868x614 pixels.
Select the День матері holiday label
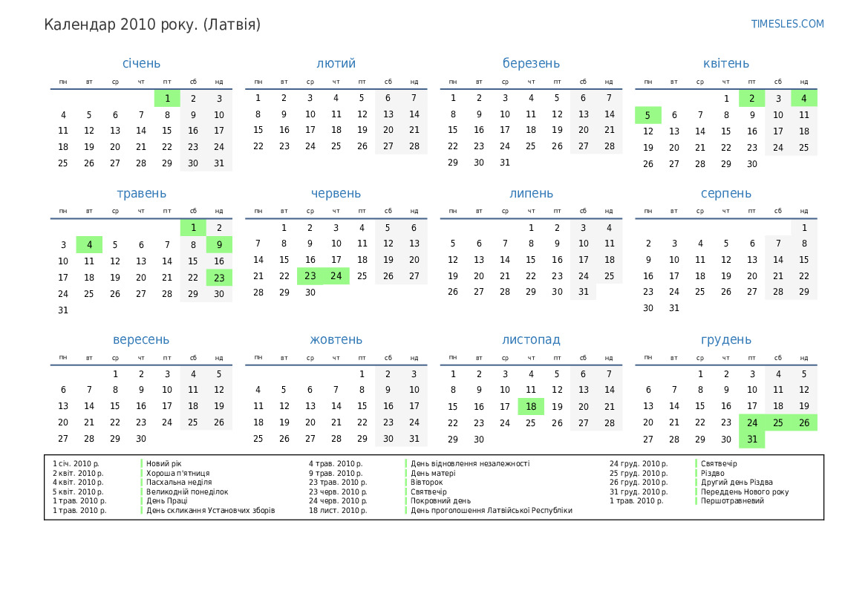[x=433, y=473]
